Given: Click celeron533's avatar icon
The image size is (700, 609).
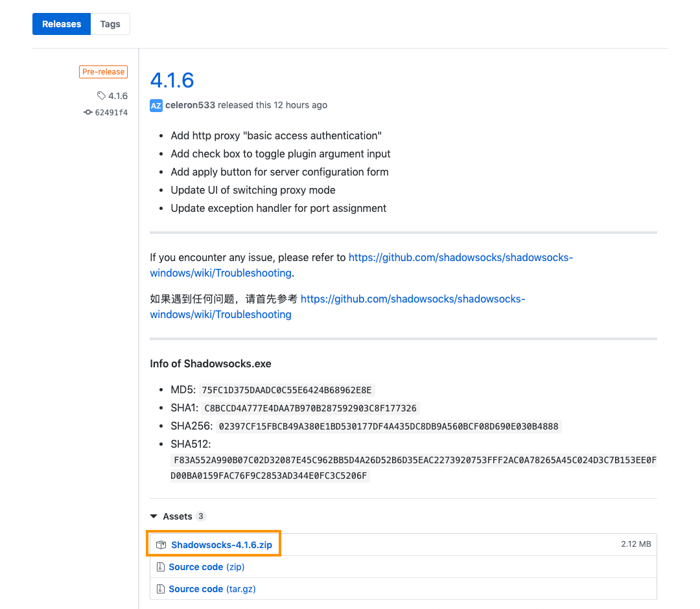Looking at the screenshot, I should tap(156, 106).
